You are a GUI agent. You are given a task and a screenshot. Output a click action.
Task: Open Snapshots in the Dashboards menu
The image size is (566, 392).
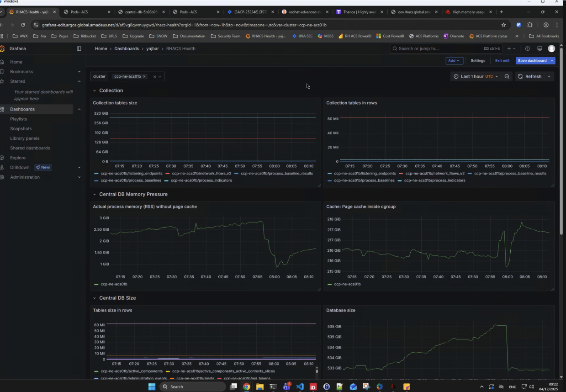(21, 129)
